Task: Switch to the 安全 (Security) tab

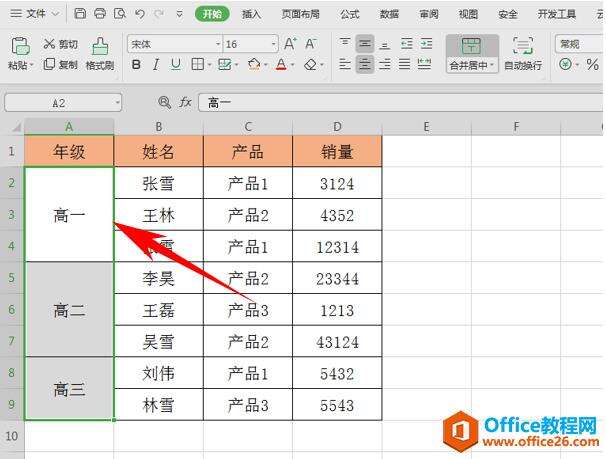Action: [507, 14]
